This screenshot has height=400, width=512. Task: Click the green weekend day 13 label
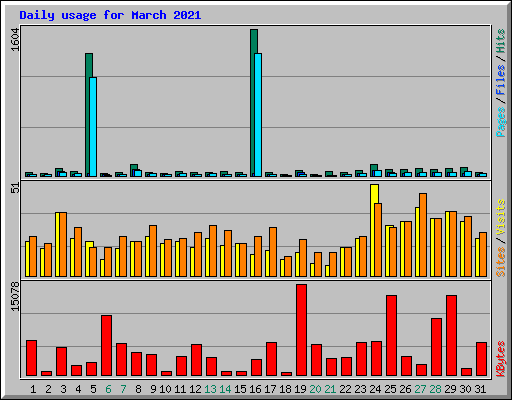click(x=210, y=389)
